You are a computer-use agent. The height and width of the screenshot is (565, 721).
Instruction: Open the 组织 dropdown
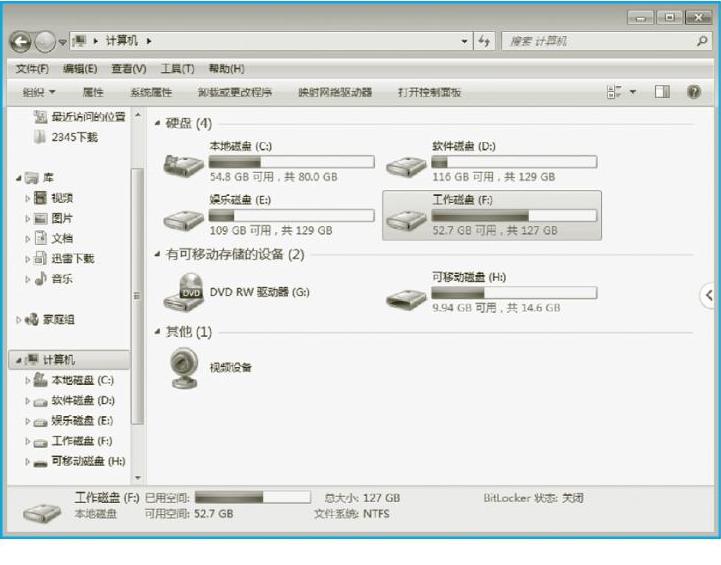39,92
